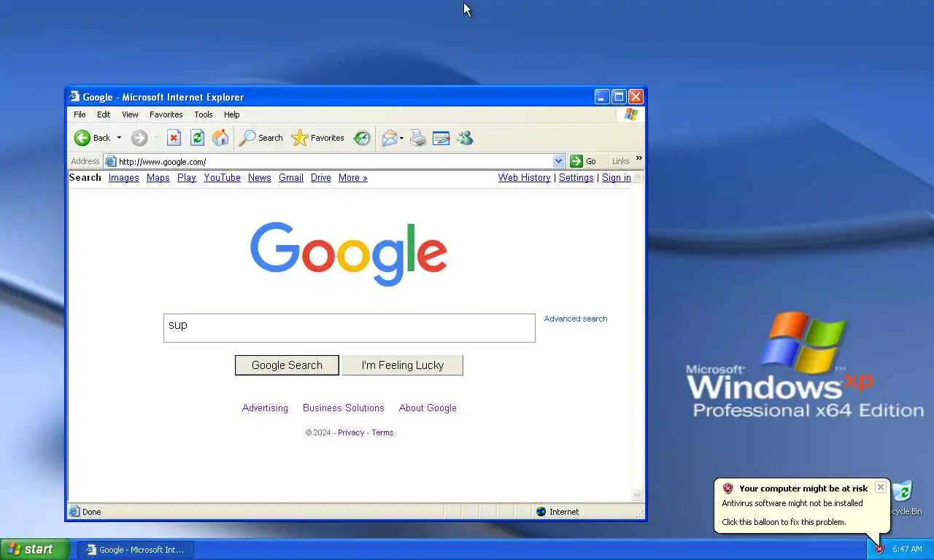Open the Drive link

(x=321, y=177)
